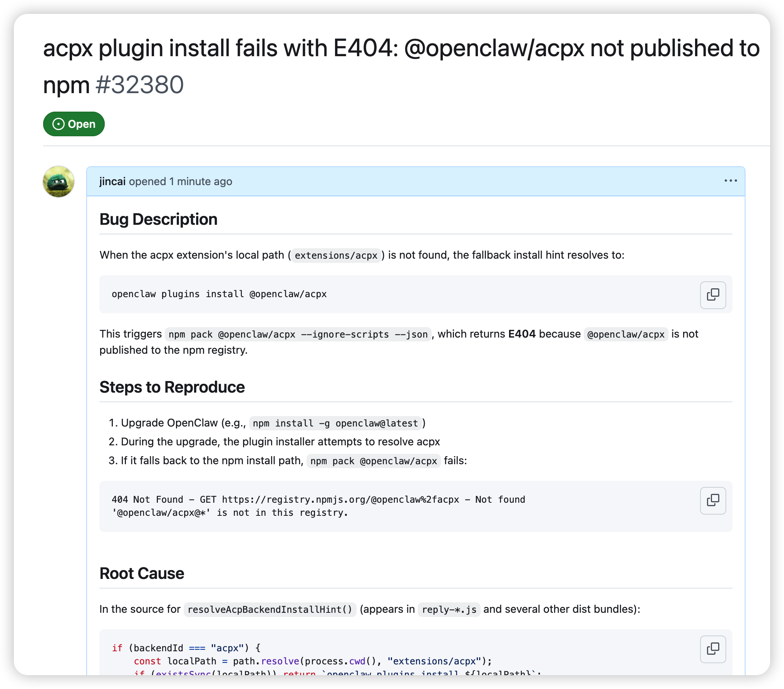Viewport: 784px width, 689px height.
Task: Click the extensions/acpx inline code span
Action: tap(335, 255)
